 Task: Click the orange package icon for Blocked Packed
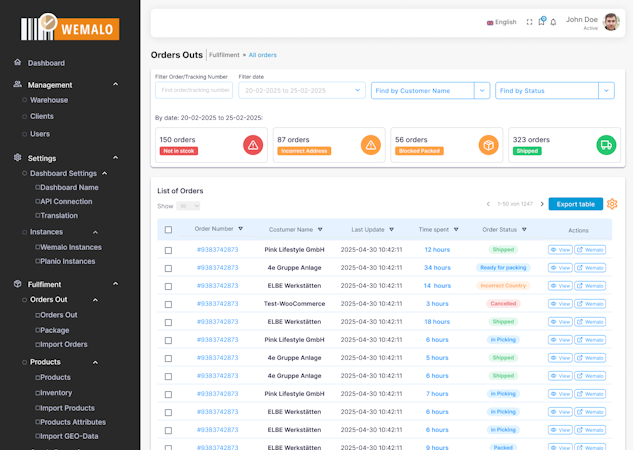click(x=488, y=145)
